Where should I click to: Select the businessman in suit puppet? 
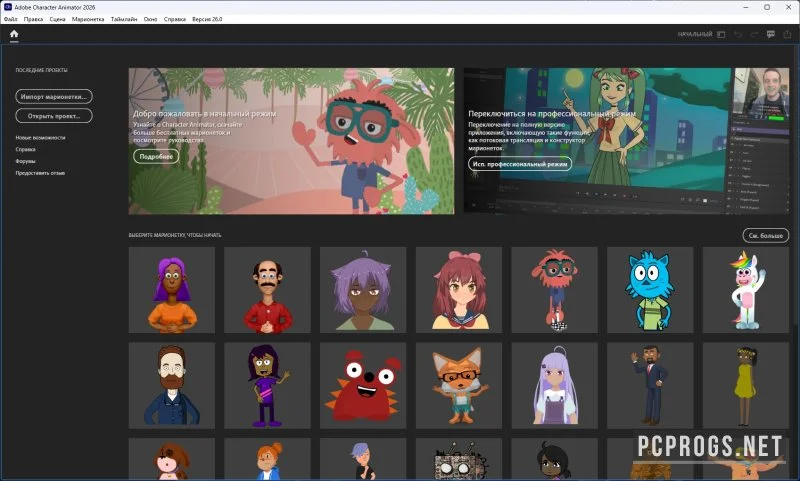[x=650, y=386]
